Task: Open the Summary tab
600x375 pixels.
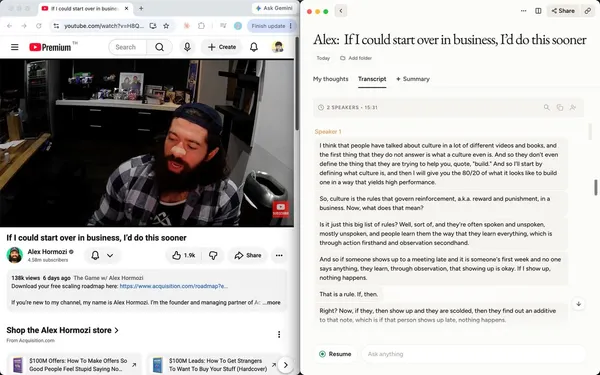Action: [x=412, y=79]
